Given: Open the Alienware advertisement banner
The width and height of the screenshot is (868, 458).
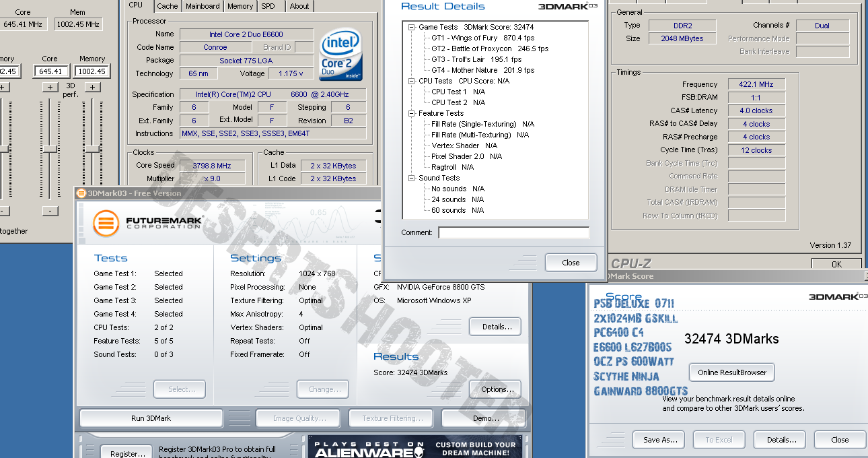Looking at the screenshot, I should pyautogui.click(x=419, y=448).
